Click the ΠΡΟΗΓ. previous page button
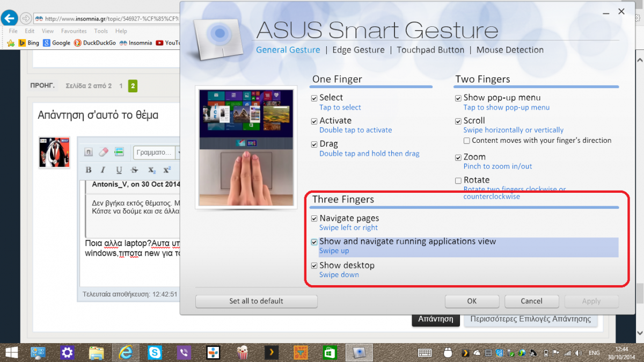 42,85
